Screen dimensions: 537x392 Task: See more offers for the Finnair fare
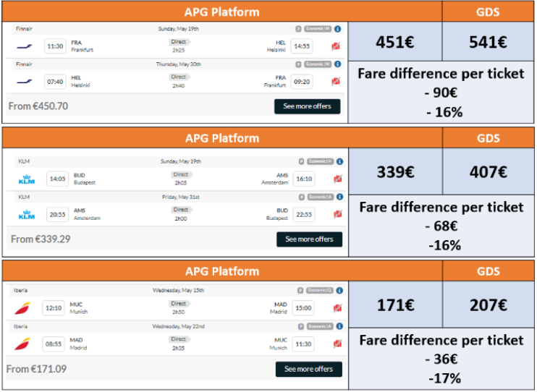[x=307, y=106]
